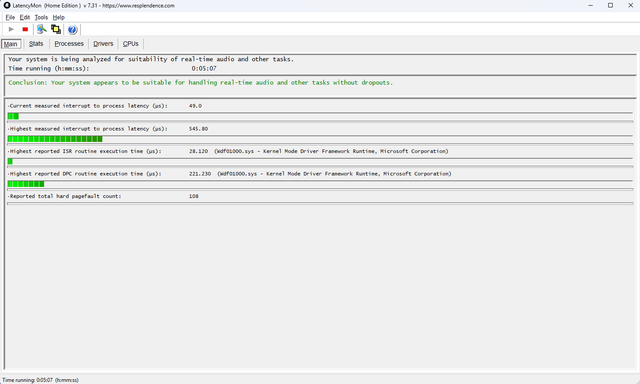Click the 'Highest reported DPC routine execution time' label

[x=85, y=173]
